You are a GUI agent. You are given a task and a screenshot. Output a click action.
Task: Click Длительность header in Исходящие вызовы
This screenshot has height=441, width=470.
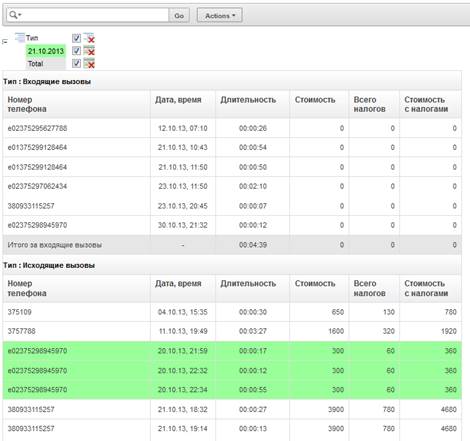[248, 284]
